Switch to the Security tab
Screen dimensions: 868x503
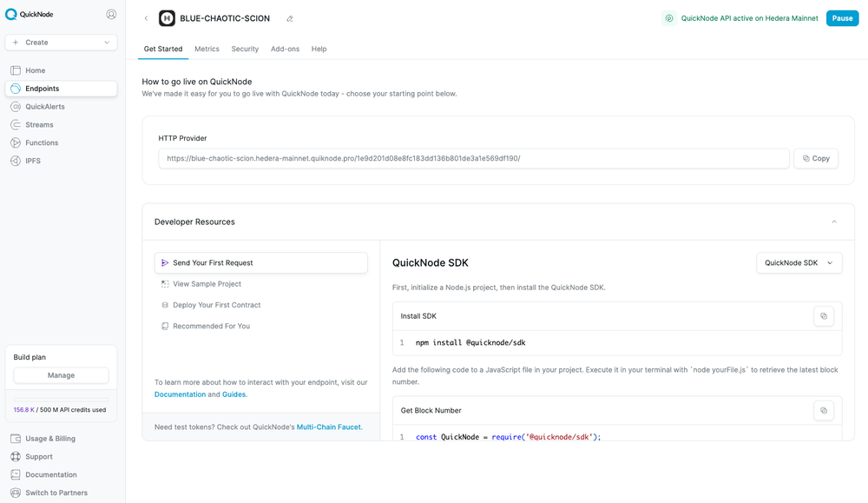pyautogui.click(x=245, y=49)
